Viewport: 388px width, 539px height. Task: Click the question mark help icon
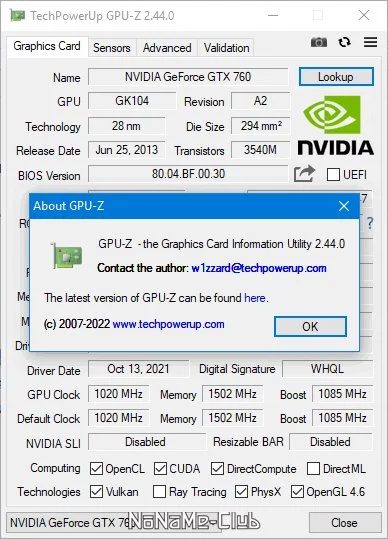[369, 223]
